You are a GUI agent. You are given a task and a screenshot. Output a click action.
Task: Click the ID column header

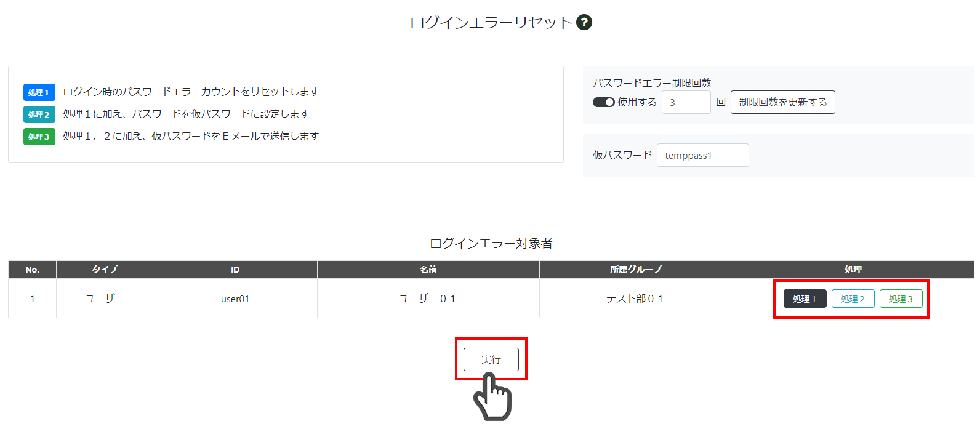coord(235,270)
